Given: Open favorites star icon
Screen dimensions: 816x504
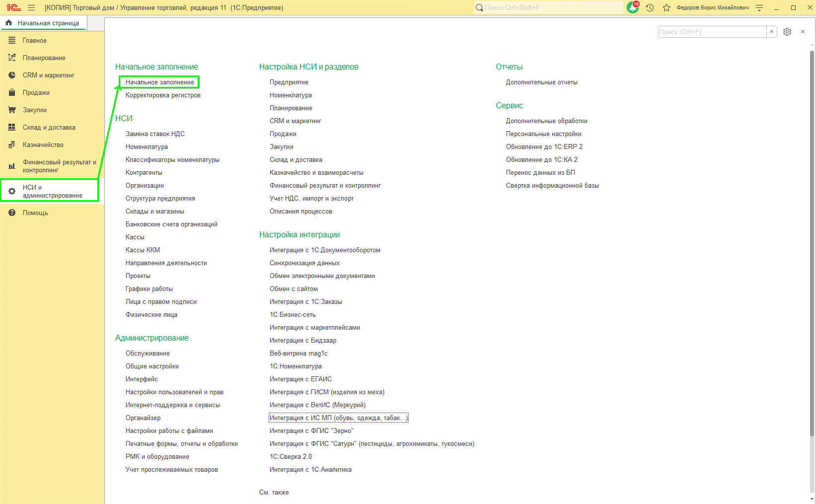Looking at the screenshot, I should [667, 8].
